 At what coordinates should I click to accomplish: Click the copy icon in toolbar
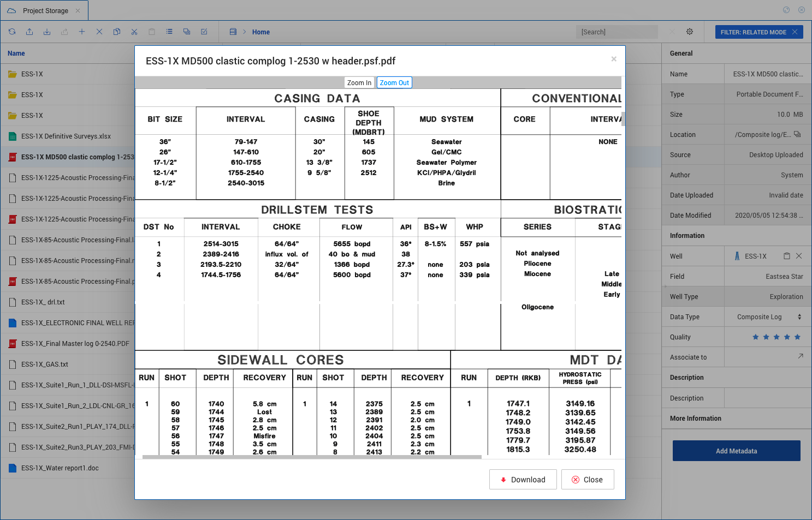117,32
